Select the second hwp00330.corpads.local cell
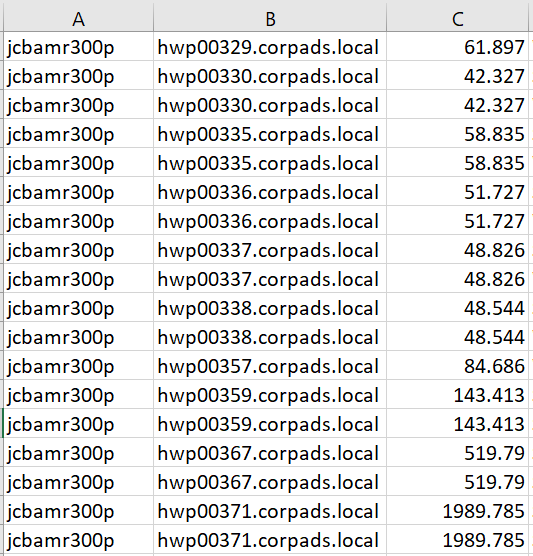Image resolution: width=533 pixels, height=556 pixels. pos(270,105)
